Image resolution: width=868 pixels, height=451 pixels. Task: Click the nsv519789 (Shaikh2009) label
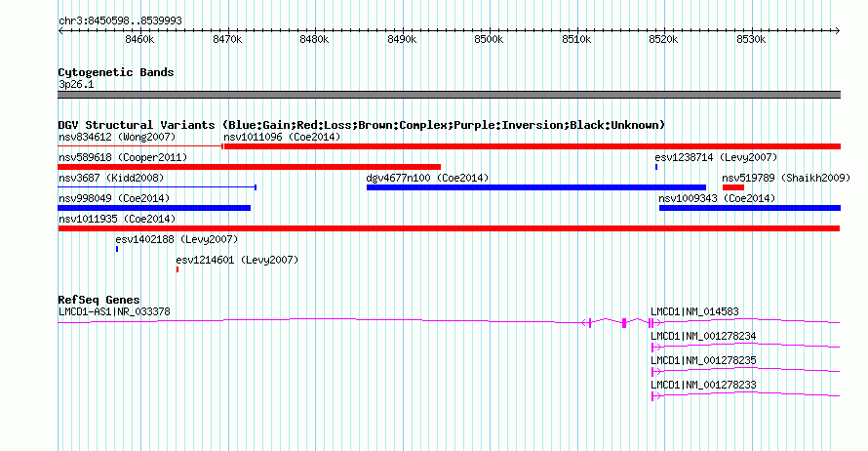tap(786, 178)
